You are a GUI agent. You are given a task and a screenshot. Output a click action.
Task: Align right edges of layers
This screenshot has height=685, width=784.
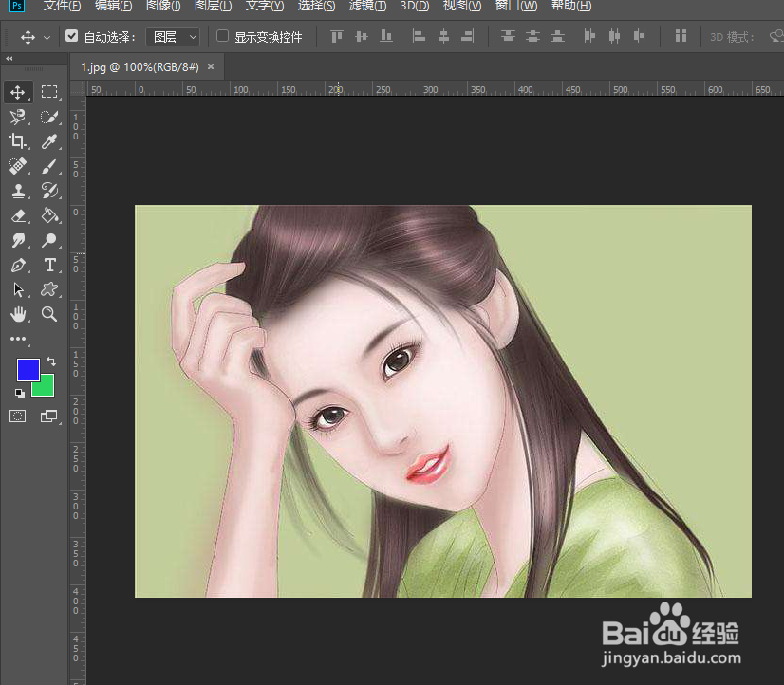pos(468,36)
